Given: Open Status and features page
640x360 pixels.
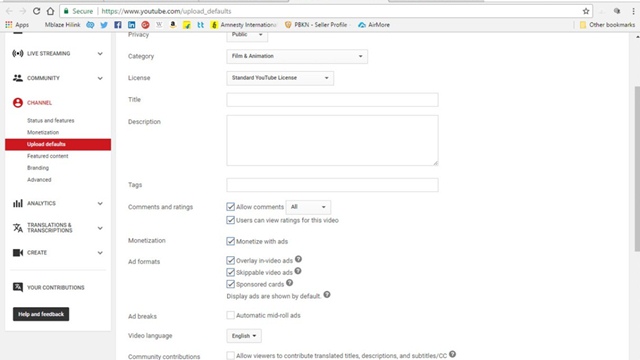Looking at the screenshot, I should [51, 120].
